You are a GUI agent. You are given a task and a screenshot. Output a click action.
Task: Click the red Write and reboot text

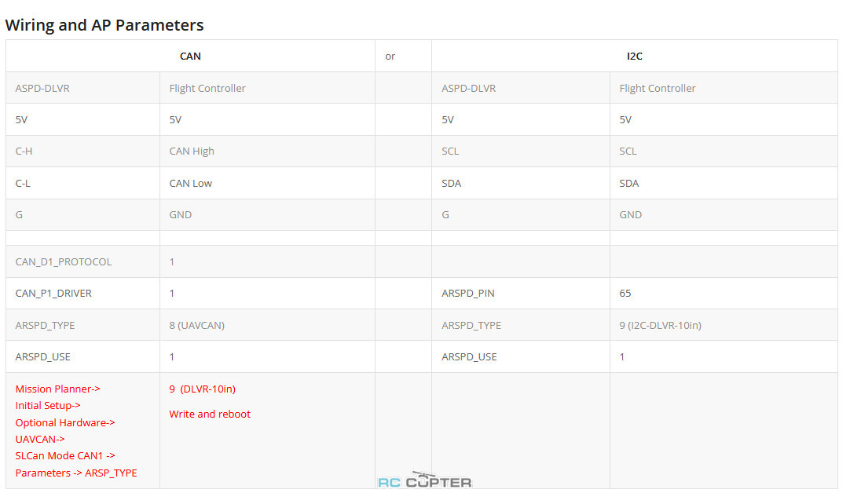coord(210,414)
